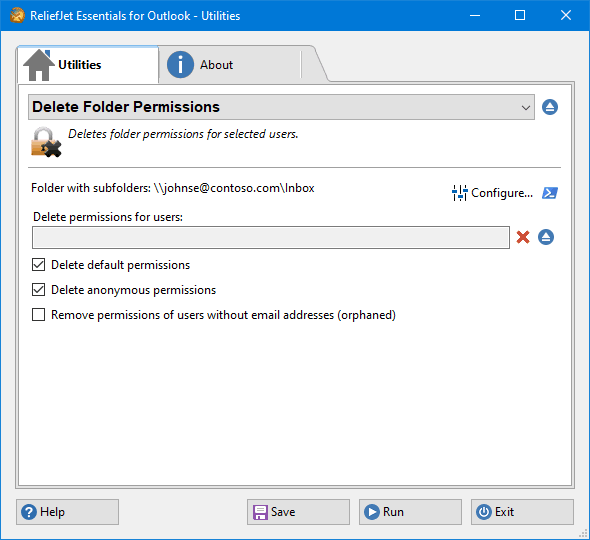The height and width of the screenshot is (540, 590).
Task: Uncheck Delete anonymous permissions
Action: (38, 290)
